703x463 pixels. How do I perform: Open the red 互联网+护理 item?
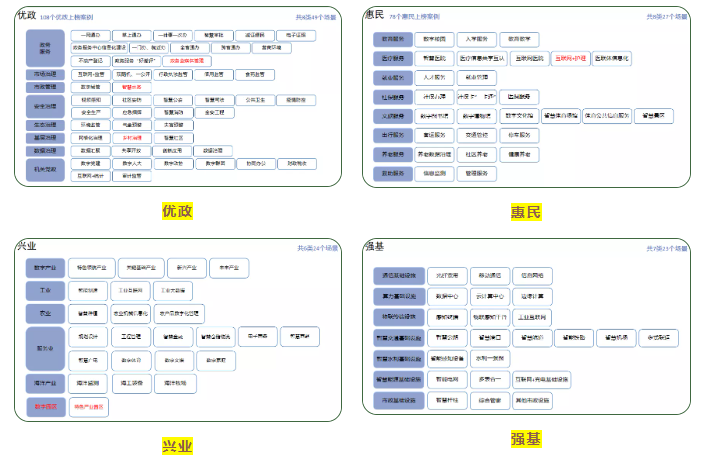(569, 58)
